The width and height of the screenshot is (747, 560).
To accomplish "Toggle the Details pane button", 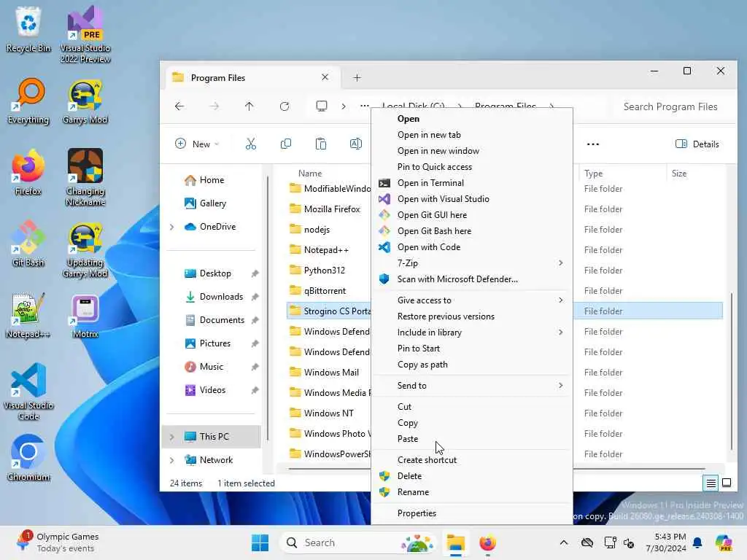I will 697,144.
